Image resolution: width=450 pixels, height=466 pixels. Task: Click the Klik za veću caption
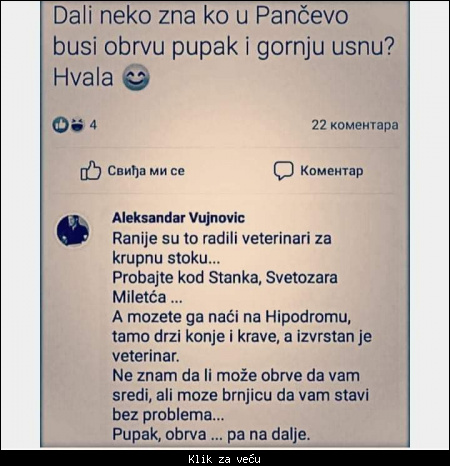224,459
